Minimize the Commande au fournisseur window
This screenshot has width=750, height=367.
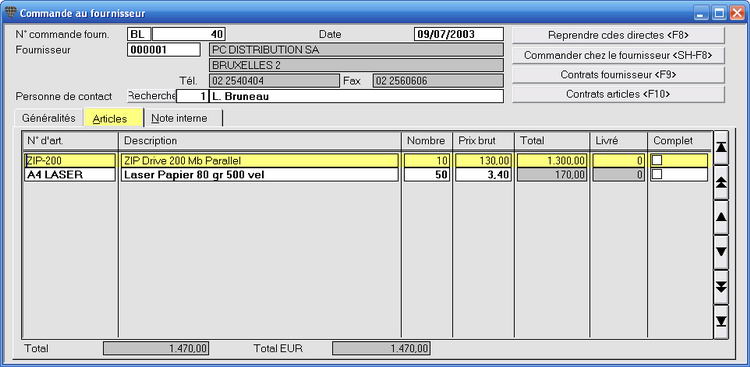tap(702, 13)
